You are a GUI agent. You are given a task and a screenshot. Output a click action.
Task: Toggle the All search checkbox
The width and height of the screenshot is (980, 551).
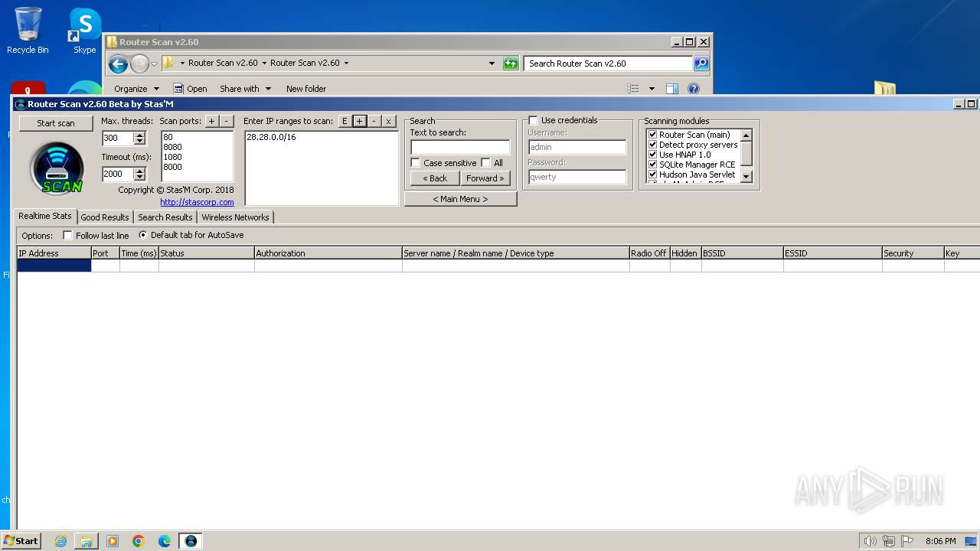tap(485, 163)
